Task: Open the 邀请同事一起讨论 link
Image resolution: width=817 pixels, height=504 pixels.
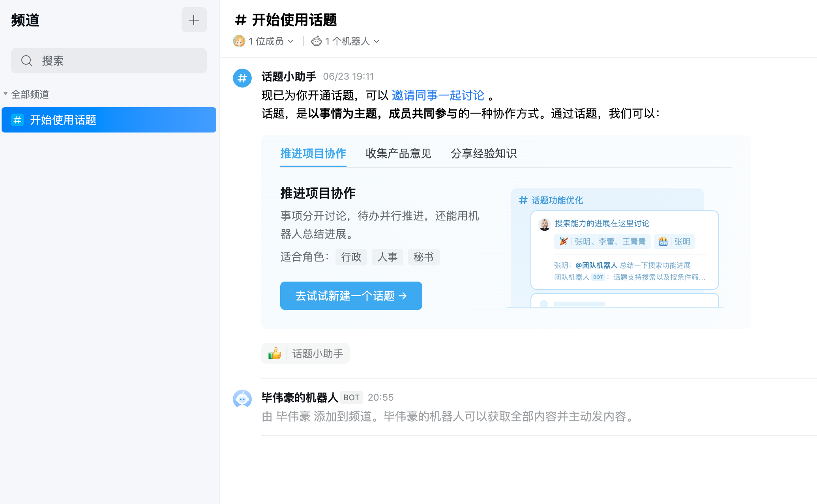Action: point(438,95)
